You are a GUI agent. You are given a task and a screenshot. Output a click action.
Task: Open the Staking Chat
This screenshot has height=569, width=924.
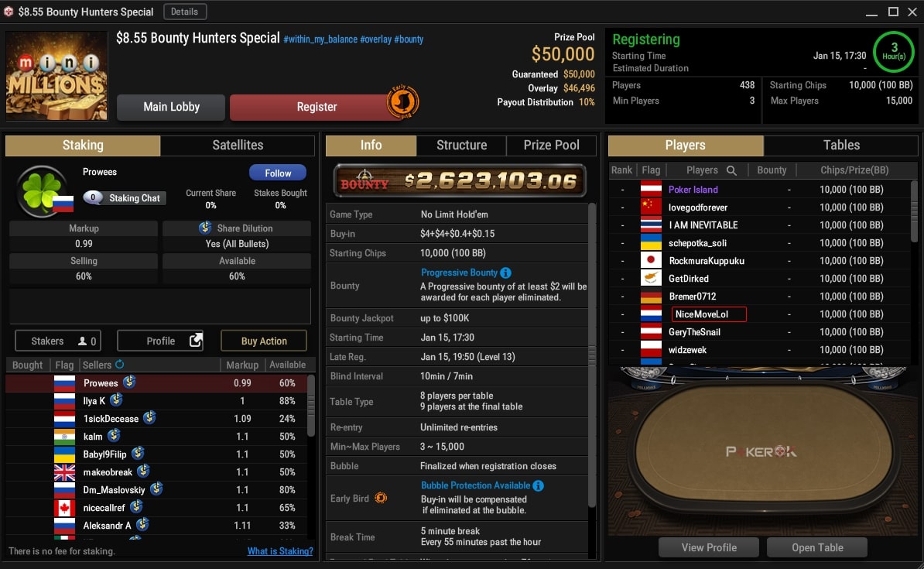(x=125, y=198)
